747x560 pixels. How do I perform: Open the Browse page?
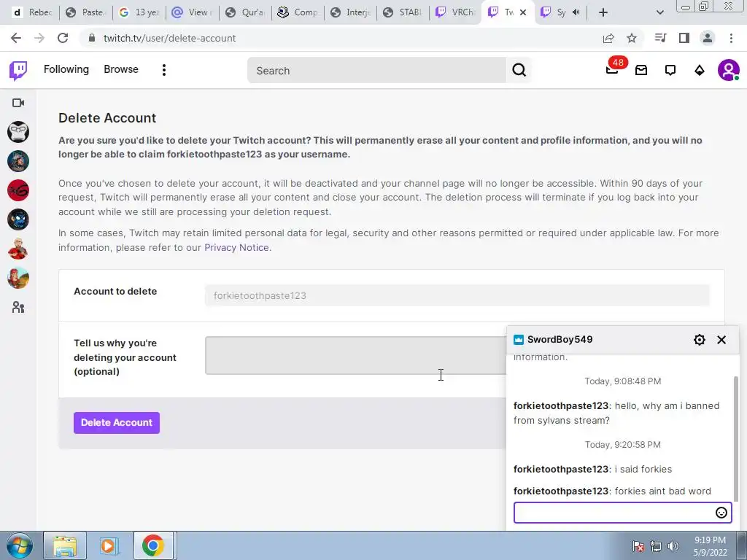[x=121, y=69]
